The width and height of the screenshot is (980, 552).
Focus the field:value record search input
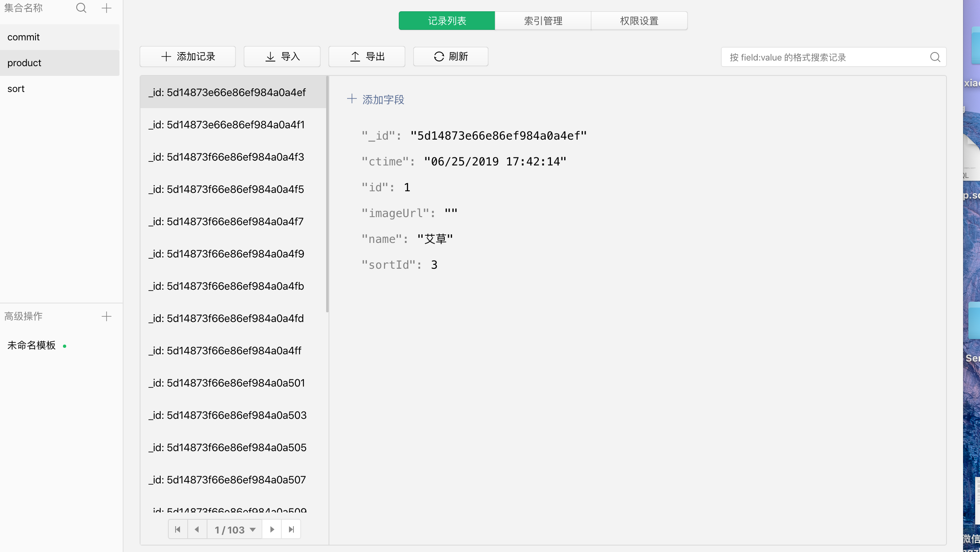(x=823, y=57)
